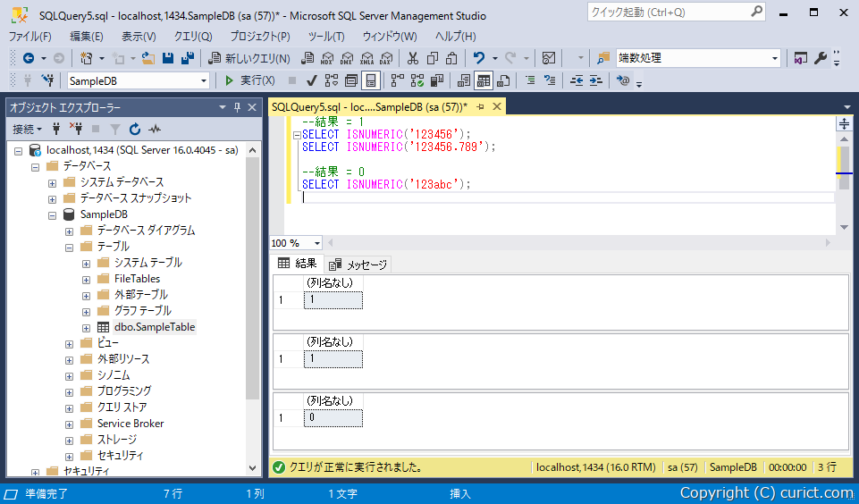Pin the Object Explorer panel
The height and width of the screenshot is (504, 859).
click(237, 107)
